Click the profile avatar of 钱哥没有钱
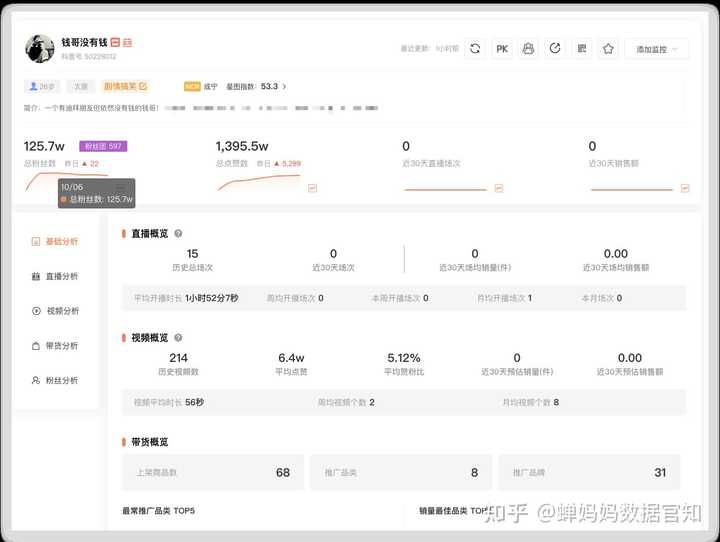Image resolution: width=720 pixels, height=542 pixels. [40, 49]
